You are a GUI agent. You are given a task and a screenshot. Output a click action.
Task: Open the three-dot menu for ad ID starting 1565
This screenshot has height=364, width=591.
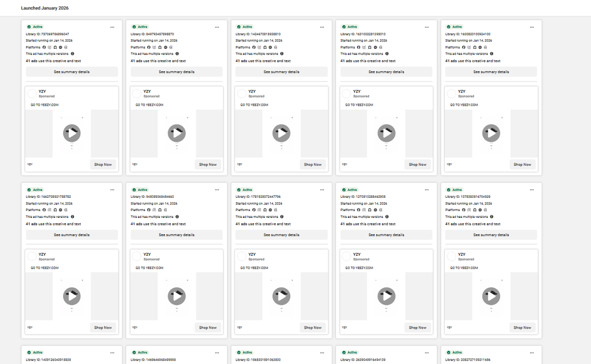322,353
